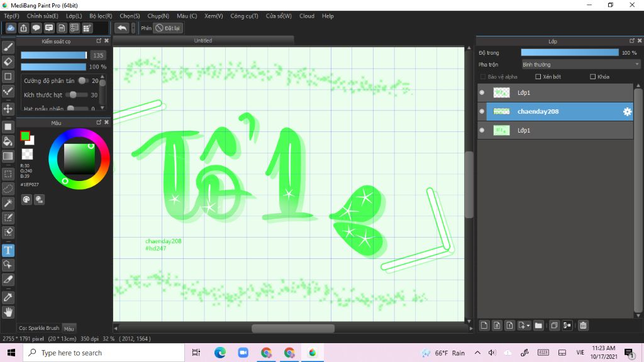Click the export/share icon in toolbar
Image resolution: width=644 pixels, height=362 pixels.
point(23,28)
